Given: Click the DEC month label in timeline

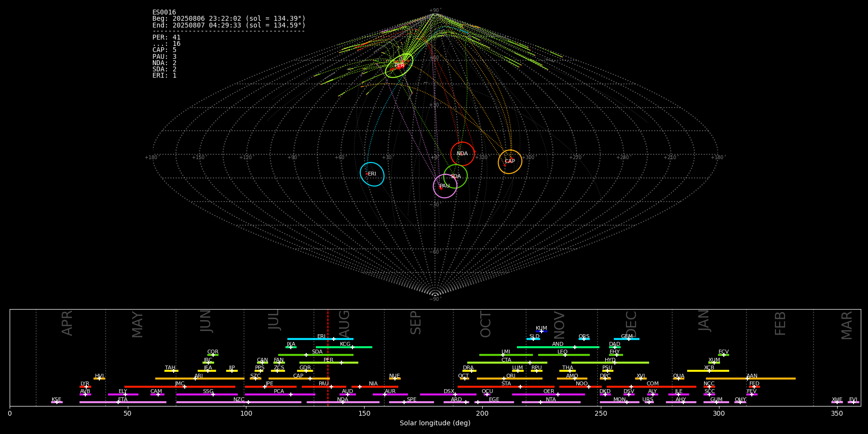Looking at the screenshot, I should 631,324.
